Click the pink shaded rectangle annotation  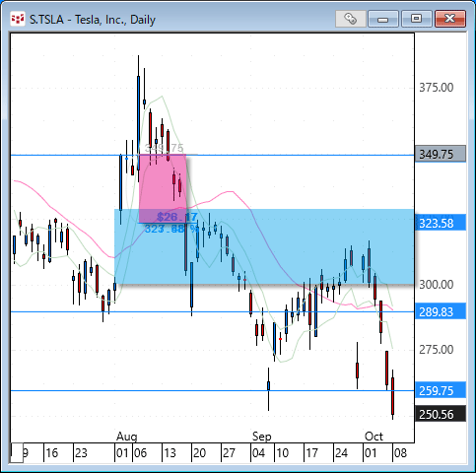point(163,188)
